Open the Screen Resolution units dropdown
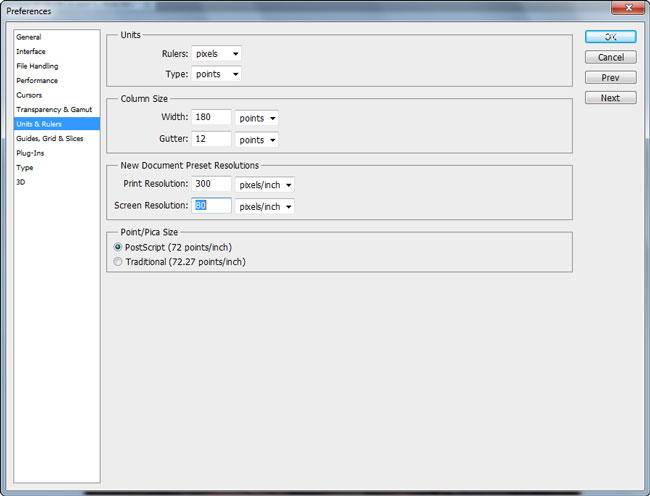This screenshot has width=650, height=496. point(264,206)
